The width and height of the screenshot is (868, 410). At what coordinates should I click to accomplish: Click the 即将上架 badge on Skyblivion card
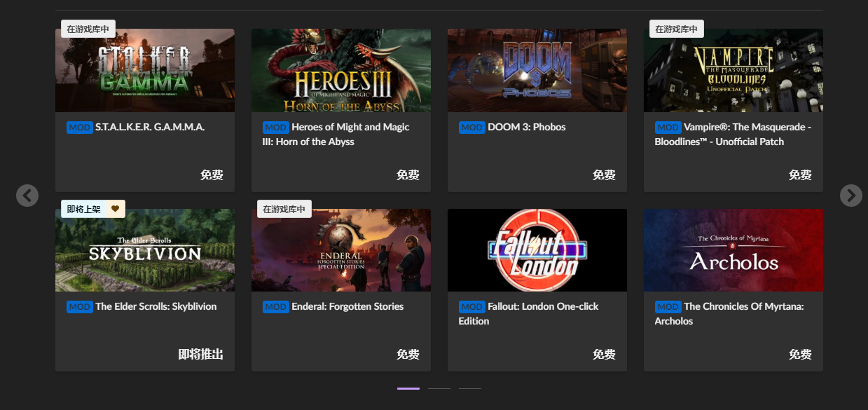pos(84,209)
